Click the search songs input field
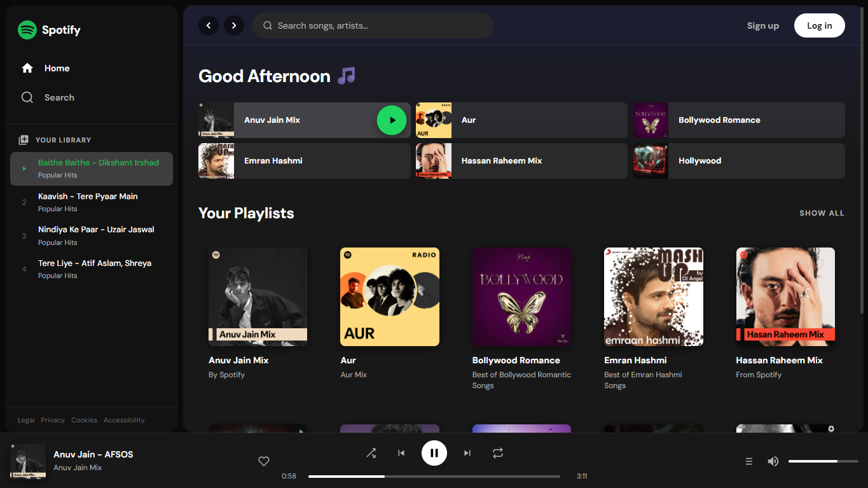The image size is (868, 488). pyautogui.click(x=373, y=25)
